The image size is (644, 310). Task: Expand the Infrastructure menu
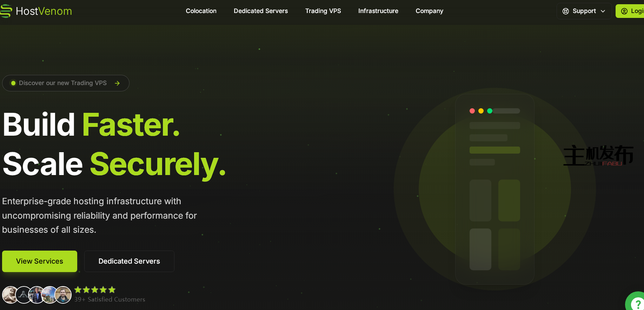pos(378,11)
